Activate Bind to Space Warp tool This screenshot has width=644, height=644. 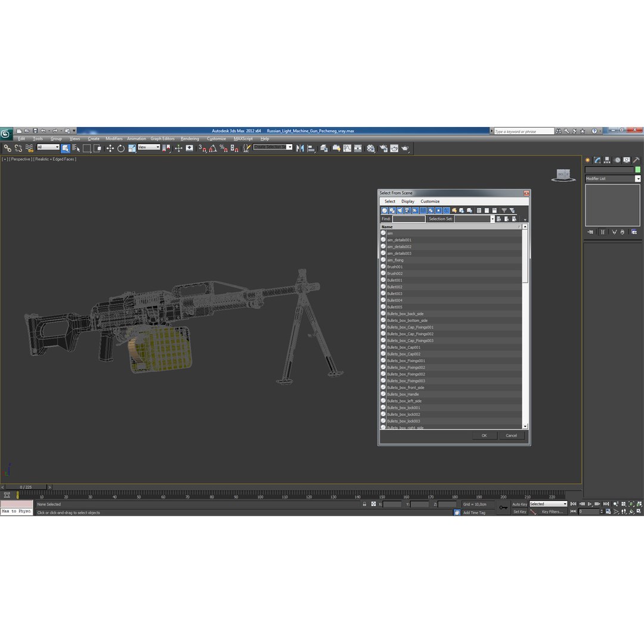pos(29,148)
